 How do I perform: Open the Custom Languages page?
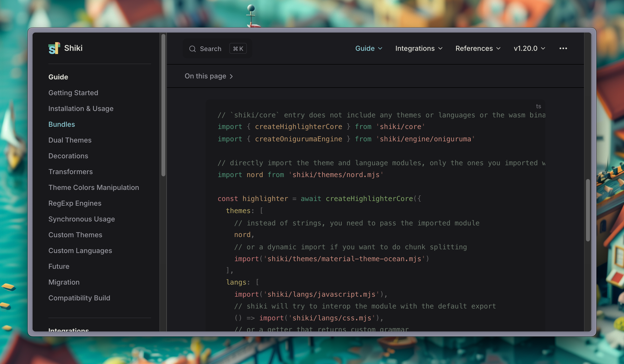tap(80, 251)
